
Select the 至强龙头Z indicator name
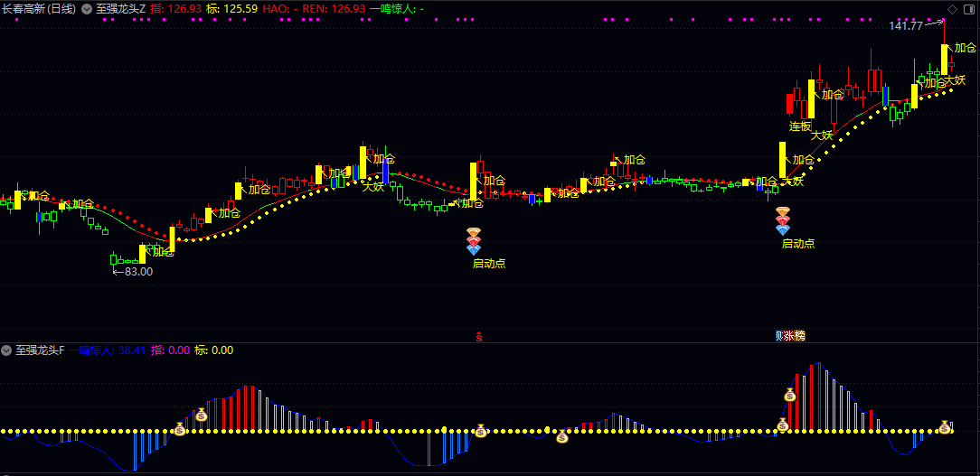[121, 9]
